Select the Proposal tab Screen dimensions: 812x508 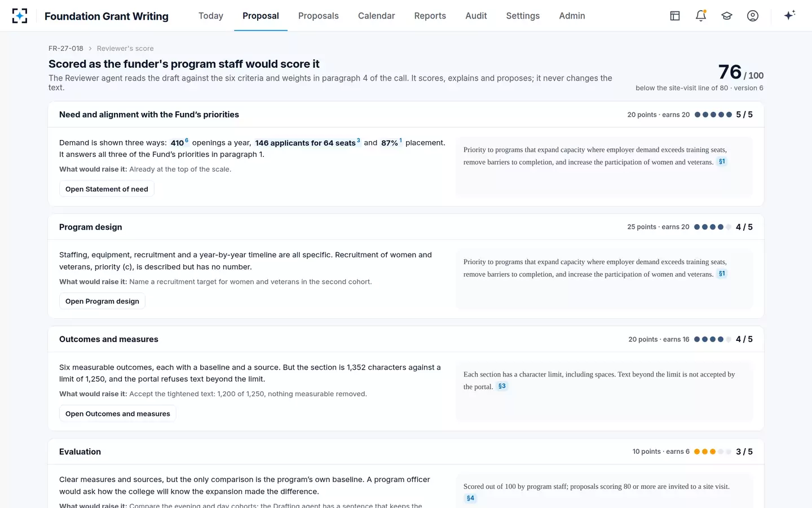point(261,16)
